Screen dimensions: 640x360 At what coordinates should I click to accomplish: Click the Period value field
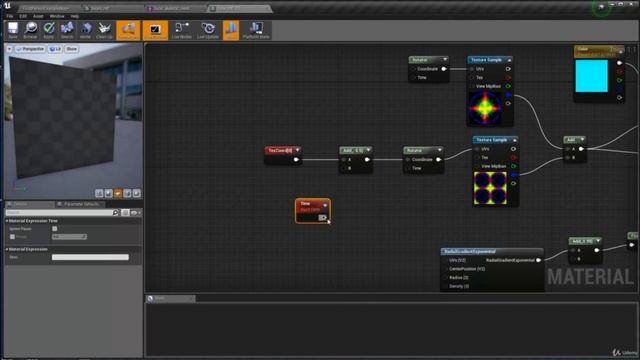click(69, 237)
